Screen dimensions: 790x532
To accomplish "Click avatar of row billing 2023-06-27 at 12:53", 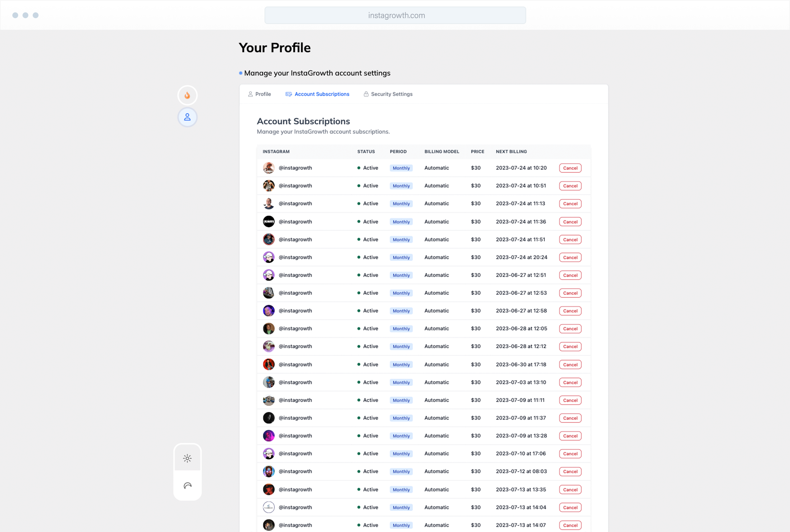I will click(269, 293).
